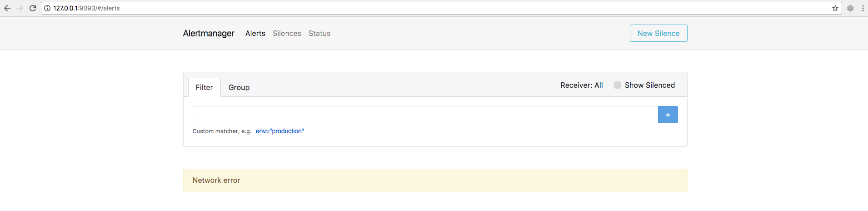This screenshot has height=211, width=868.
Task: View site information icon in address bar
Action: [47, 8]
